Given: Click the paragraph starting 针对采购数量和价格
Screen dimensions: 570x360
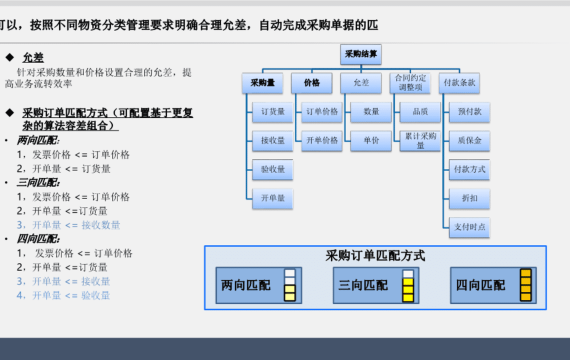Looking at the screenshot, I should [98, 78].
